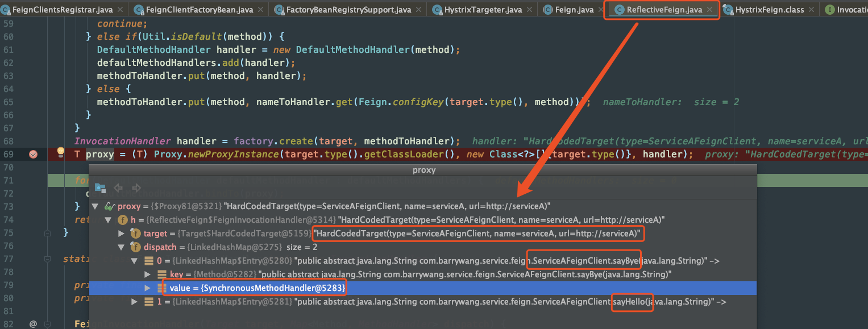This screenshot has width=868, height=329.
Task: Close the FactoryBeanRegistrySupport.java tab
Action: (420, 10)
